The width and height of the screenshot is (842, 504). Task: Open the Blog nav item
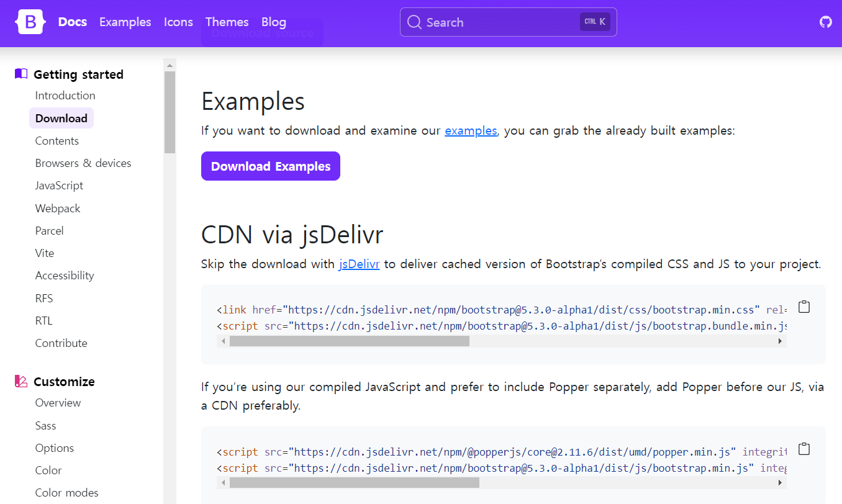tap(274, 22)
